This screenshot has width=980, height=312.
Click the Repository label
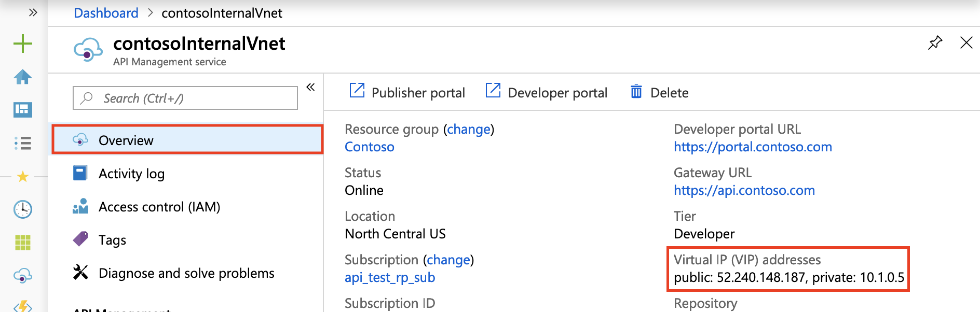point(705,303)
